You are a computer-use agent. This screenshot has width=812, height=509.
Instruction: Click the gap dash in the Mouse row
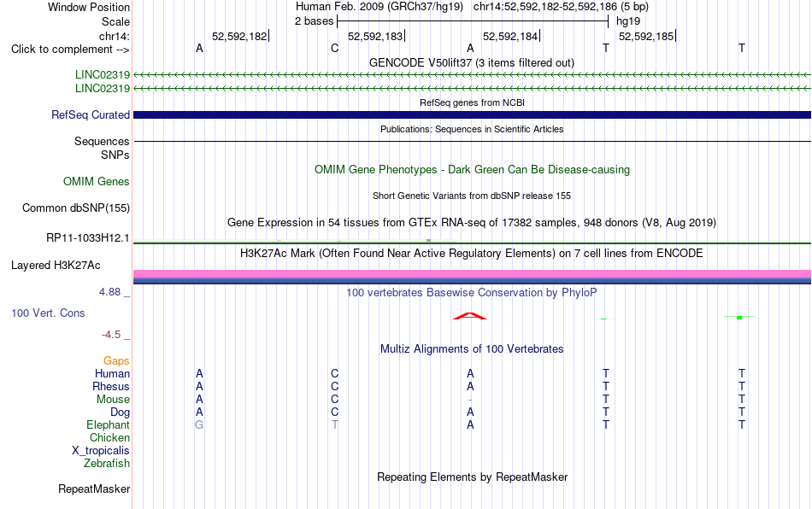click(470, 400)
